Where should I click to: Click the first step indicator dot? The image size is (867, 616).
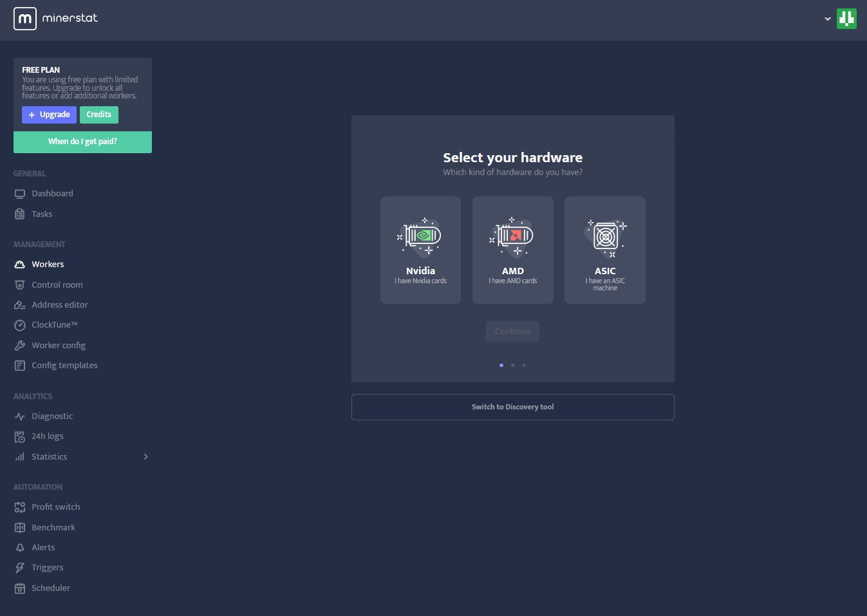(x=501, y=366)
